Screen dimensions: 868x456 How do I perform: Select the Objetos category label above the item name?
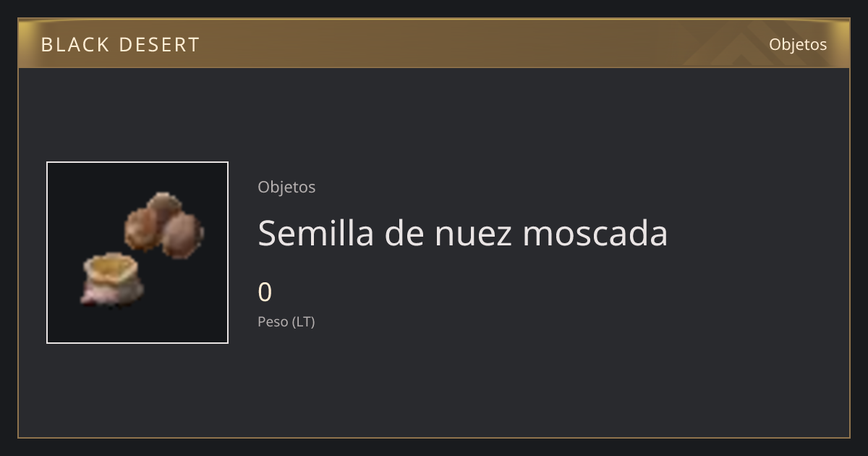pyautogui.click(x=286, y=187)
